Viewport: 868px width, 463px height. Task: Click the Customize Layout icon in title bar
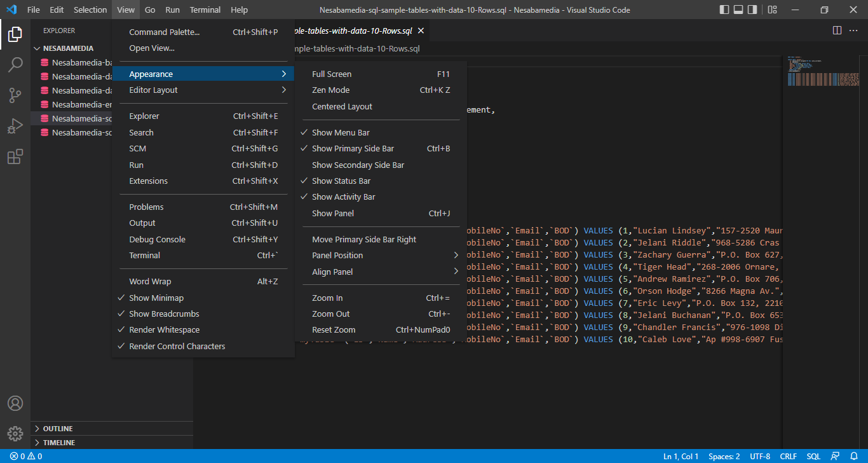tap(772, 10)
